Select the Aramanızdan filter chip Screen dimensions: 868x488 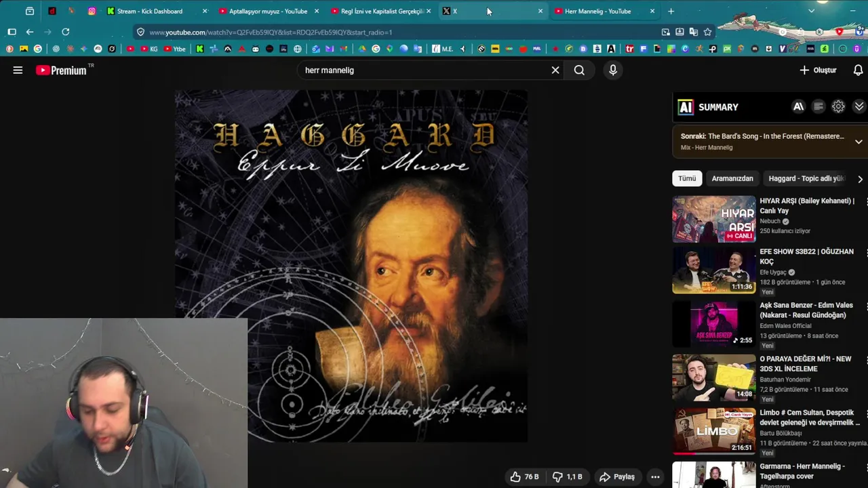click(x=732, y=178)
